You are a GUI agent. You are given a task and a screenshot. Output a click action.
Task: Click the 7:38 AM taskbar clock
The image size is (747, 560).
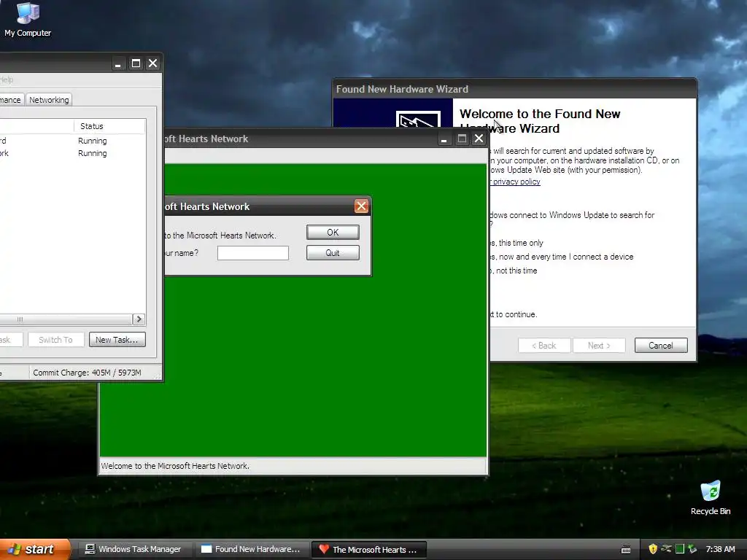coord(720,549)
